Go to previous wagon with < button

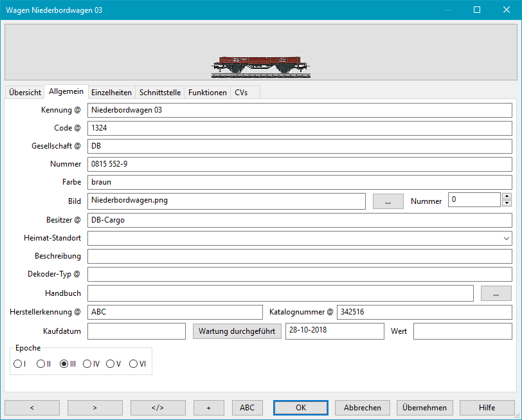[x=32, y=408]
